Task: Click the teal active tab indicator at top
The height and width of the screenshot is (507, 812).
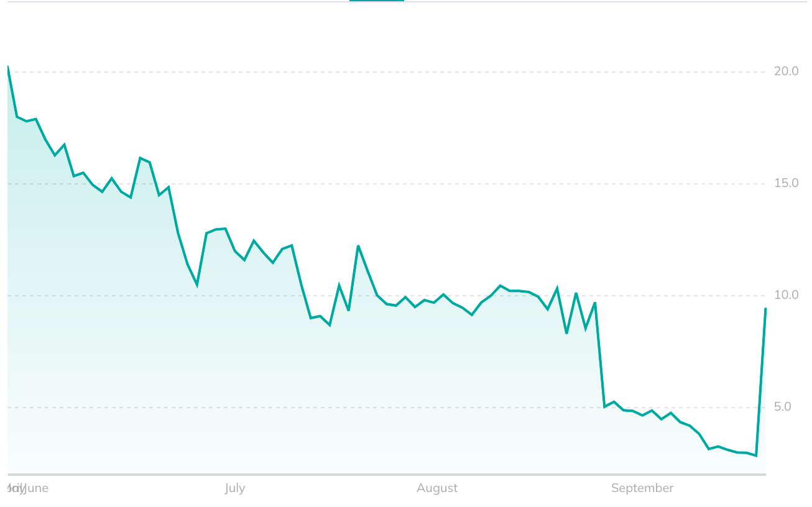Action: point(377,1)
